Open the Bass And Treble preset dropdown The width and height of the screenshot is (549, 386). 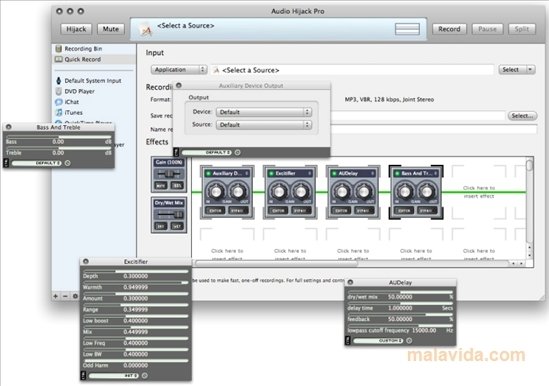click(x=36, y=163)
